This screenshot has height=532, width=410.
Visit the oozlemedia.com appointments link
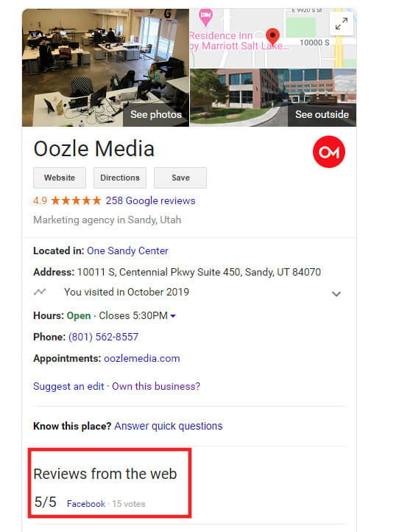click(141, 358)
